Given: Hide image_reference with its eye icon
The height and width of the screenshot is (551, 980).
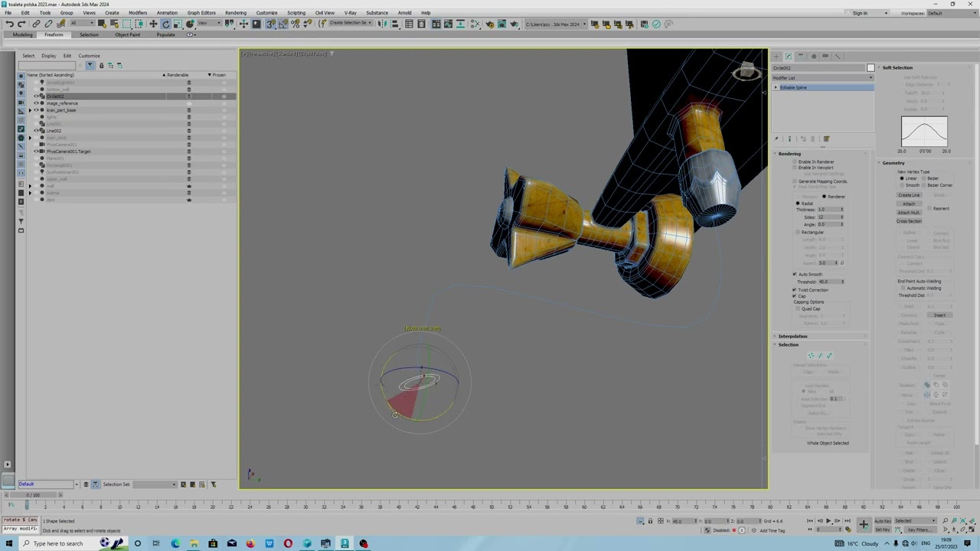Looking at the screenshot, I should 36,103.
